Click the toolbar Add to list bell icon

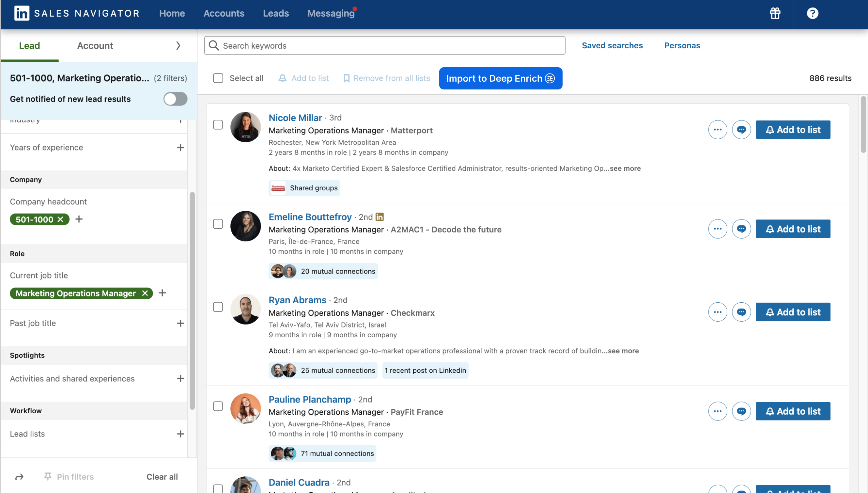(x=282, y=78)
